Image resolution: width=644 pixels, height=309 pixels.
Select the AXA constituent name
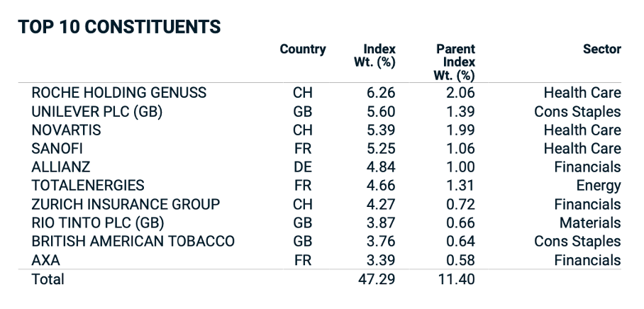45,261
